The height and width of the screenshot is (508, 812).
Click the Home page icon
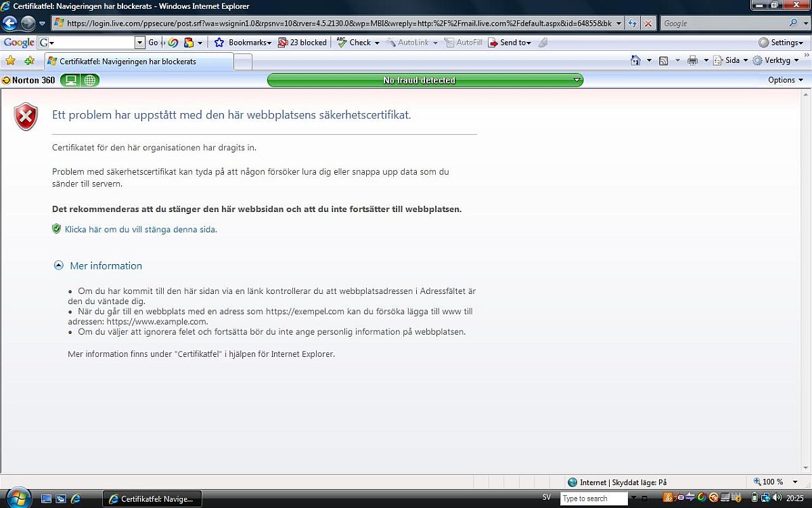tap(635, 60)
